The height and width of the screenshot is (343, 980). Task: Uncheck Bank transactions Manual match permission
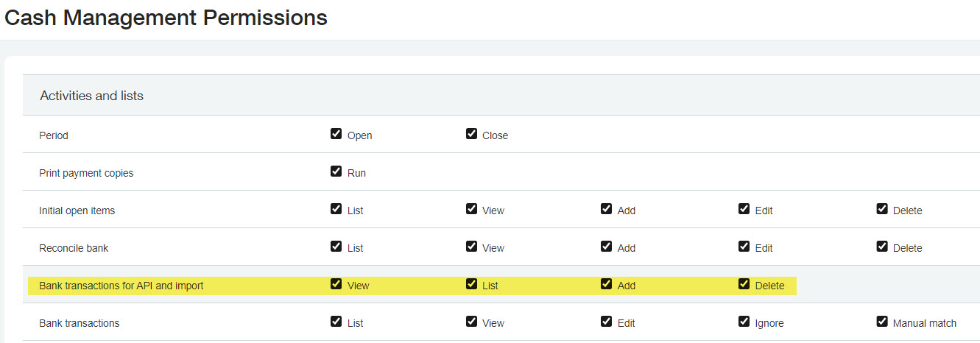(882, 322)
